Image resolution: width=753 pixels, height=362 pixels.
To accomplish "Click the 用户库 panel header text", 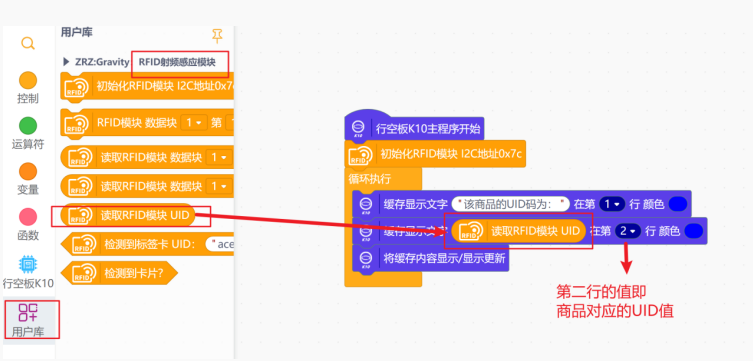I will tap(77, 33).
